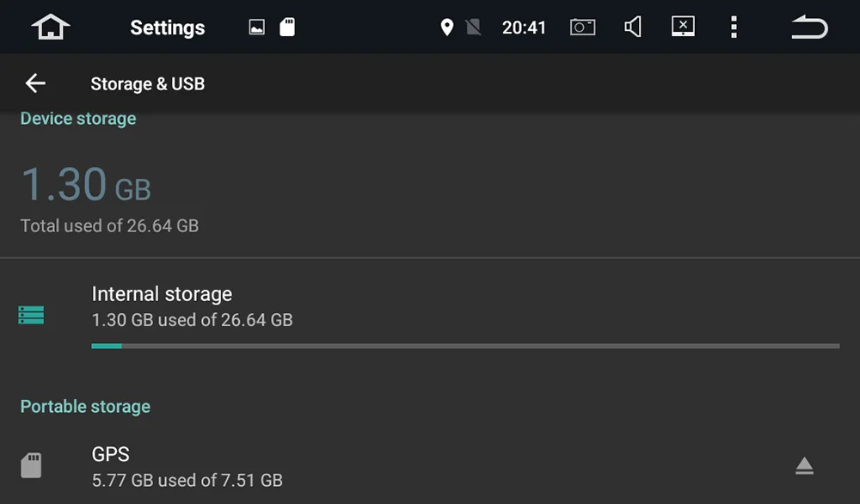Image resolution: width=860 pixels, height=504 pixels.
Task: Select the 1.30 GB total used summary
Action: pos(109,199)
